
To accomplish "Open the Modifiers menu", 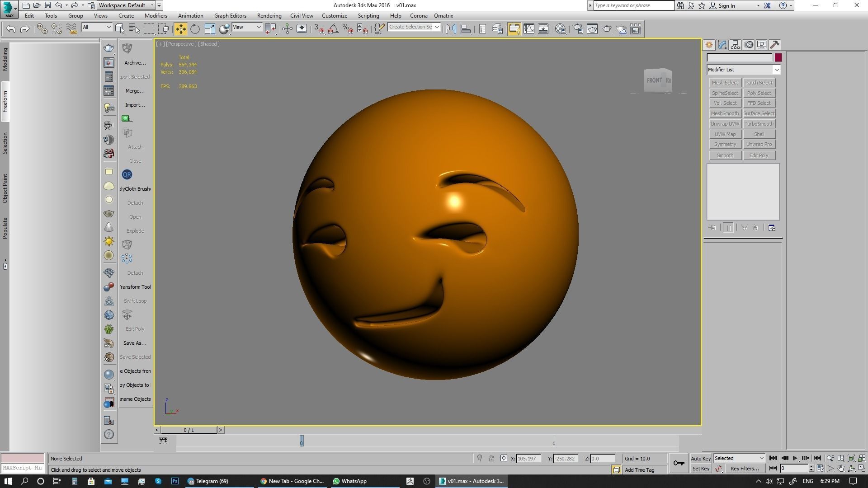I will (x=156, y=16).
